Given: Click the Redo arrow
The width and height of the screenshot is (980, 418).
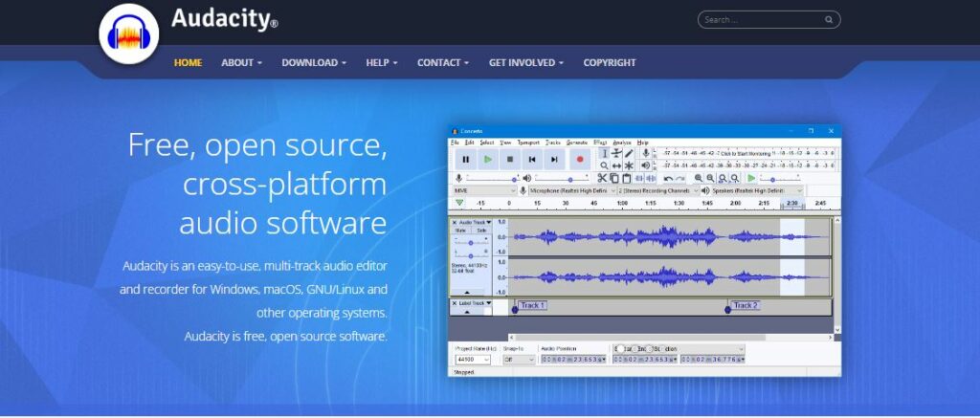Looking at the screenshot, I should 680,179.
